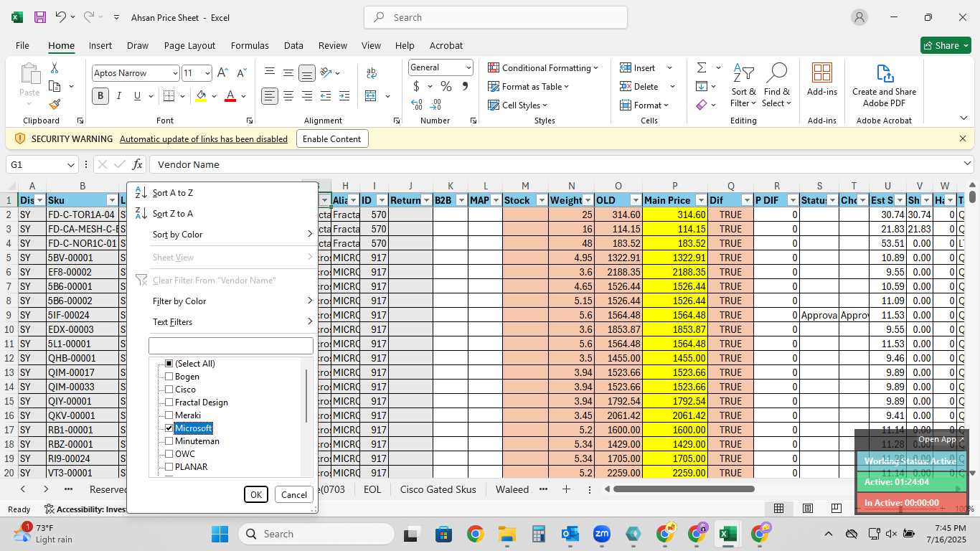Click the Cut scissors icon
Image resolution: width=980 pixels, height=551 pixels.
[54, 67]
